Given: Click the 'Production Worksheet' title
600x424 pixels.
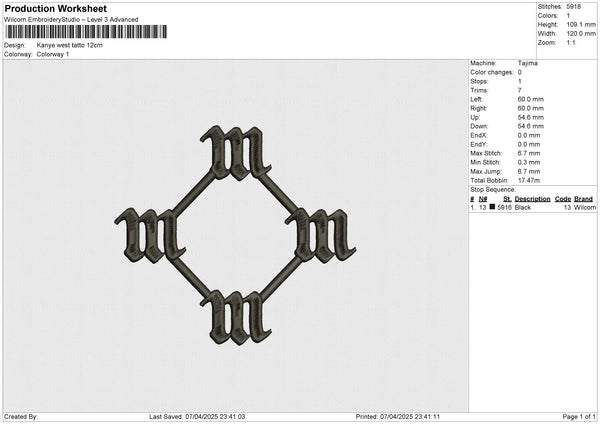Looking at the screenshot, I should pos(55,8).
